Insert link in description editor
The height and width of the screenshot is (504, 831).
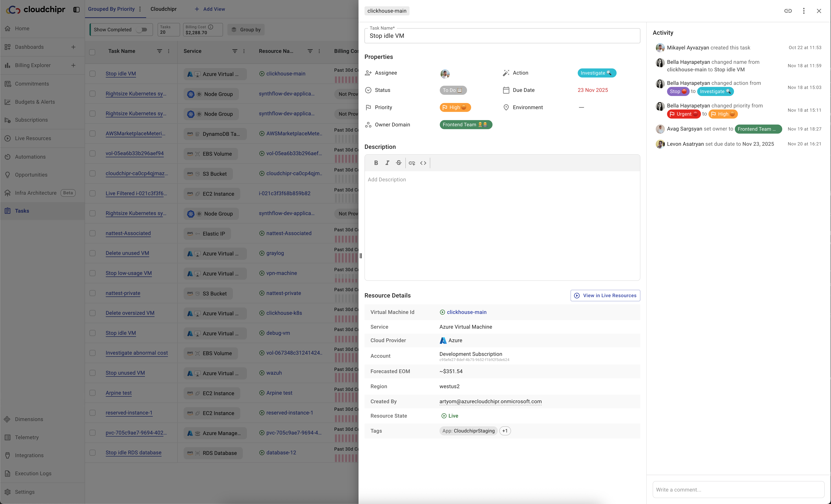pyautogui.click(x=412, y=163)
